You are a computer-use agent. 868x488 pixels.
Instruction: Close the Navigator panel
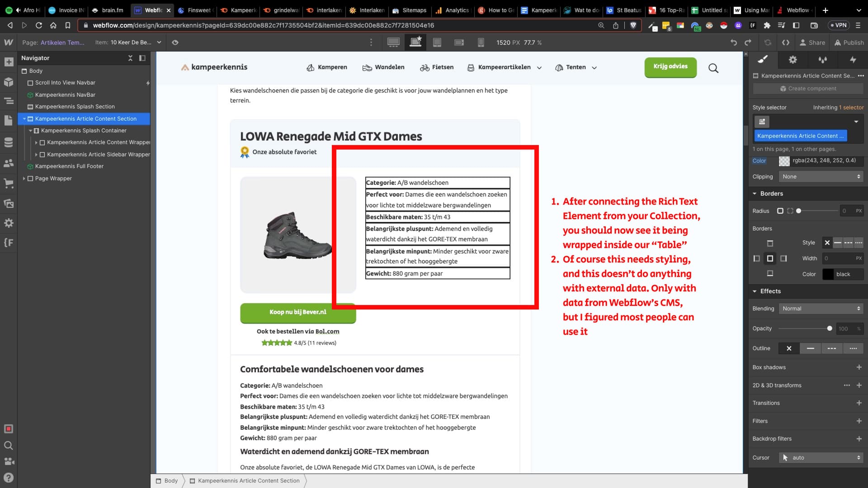[x=130, y=58]
